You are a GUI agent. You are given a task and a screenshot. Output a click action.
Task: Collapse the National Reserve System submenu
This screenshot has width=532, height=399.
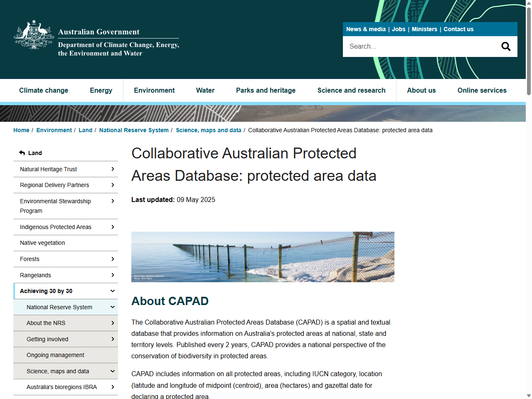(113, 307)
